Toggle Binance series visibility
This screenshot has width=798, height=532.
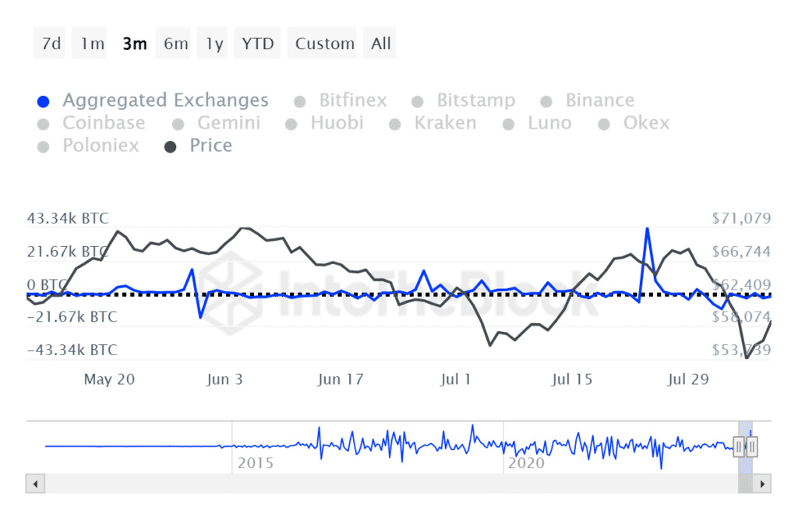coord(588,100)
